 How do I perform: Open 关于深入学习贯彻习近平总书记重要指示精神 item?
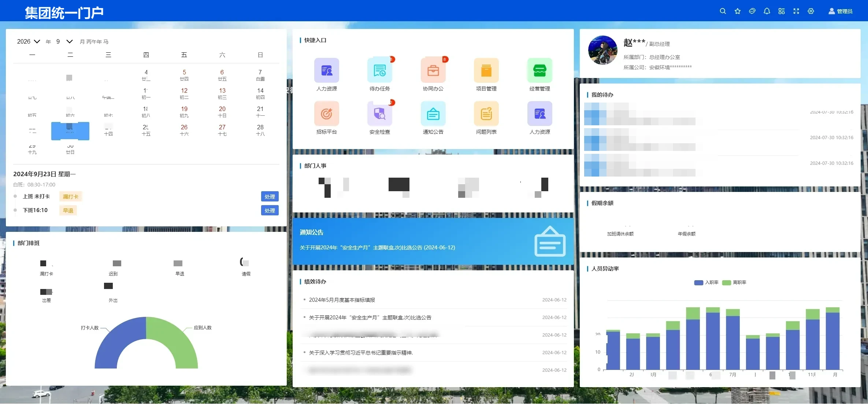click(x=361, y=353)
